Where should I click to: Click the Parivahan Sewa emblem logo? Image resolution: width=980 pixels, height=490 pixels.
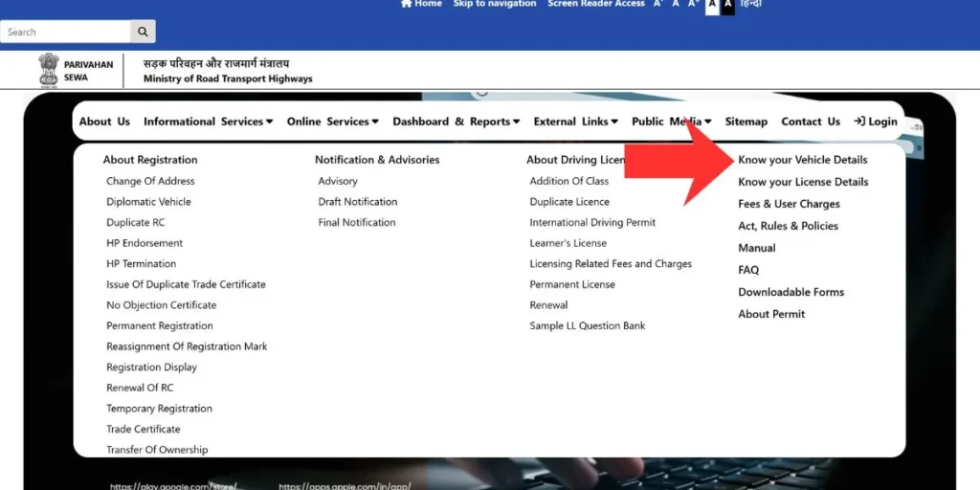(49, 71)
